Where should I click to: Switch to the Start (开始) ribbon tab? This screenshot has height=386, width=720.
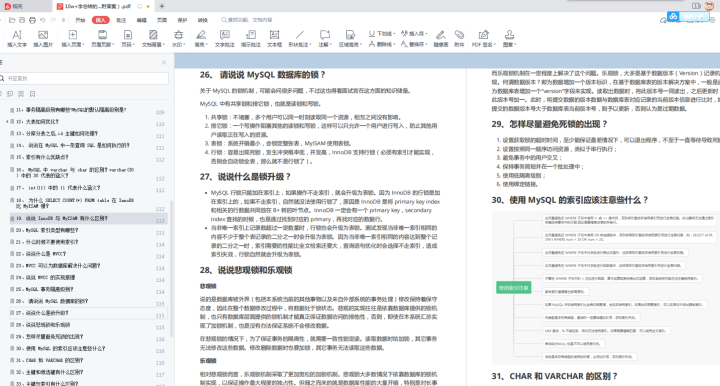click(80, 20)
